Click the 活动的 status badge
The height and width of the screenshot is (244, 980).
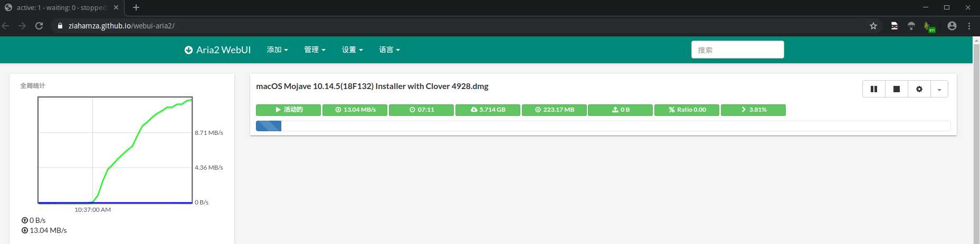pyautogui.click(x=288, y=110)
